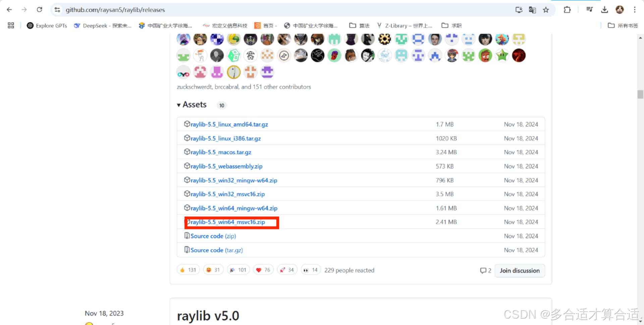The image size is (644, 325).
Task: Open the Explore GPTs bookmark
Action: pyautogui.click(x=47, y=25)
